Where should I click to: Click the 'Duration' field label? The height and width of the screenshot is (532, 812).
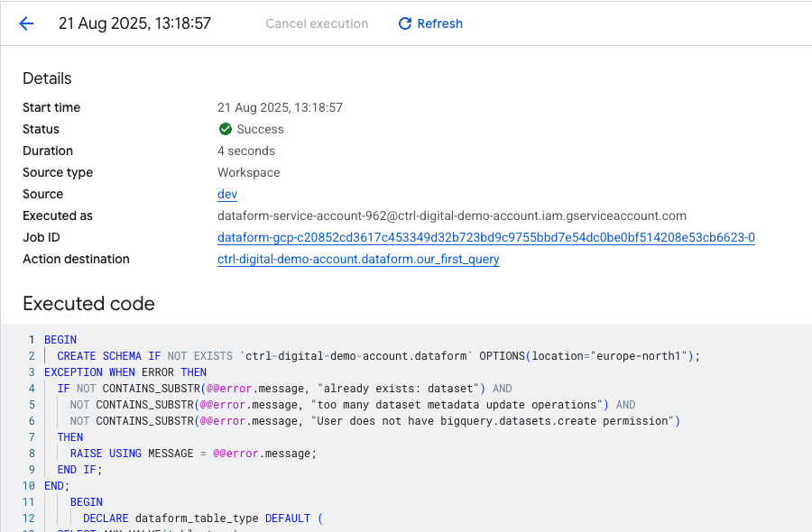48,151
